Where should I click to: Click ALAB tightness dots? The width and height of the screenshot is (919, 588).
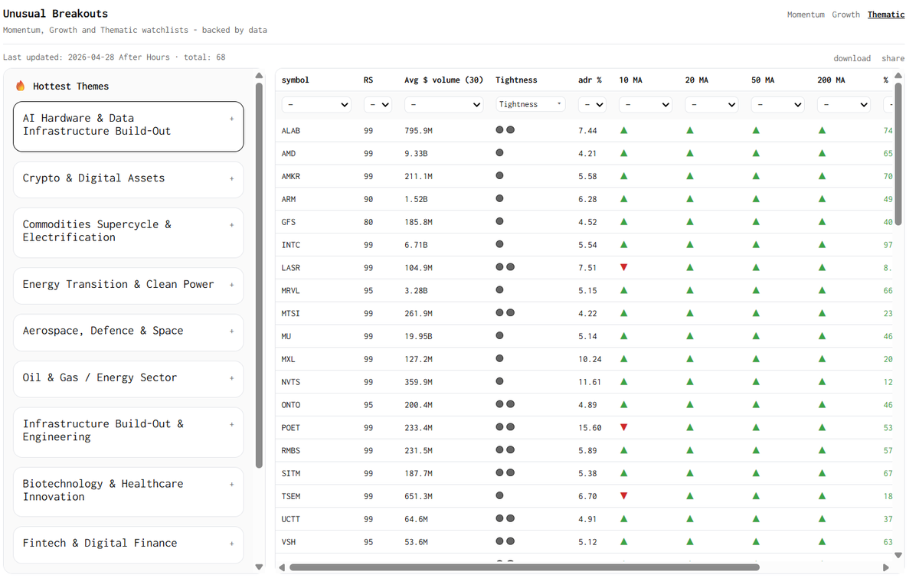point(505,130)
